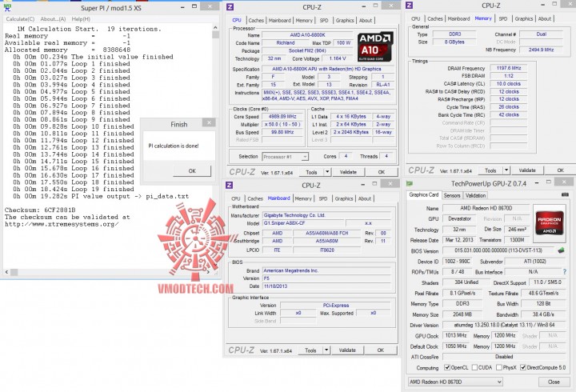Click the question mark next to Bus Interface
This screenshot has height=392, width=576.
coord(565,272)
